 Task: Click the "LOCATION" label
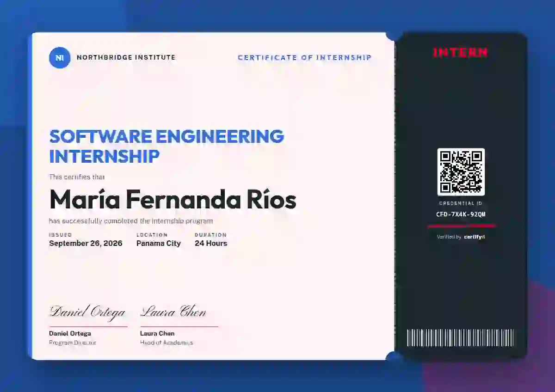click(152, 235)
